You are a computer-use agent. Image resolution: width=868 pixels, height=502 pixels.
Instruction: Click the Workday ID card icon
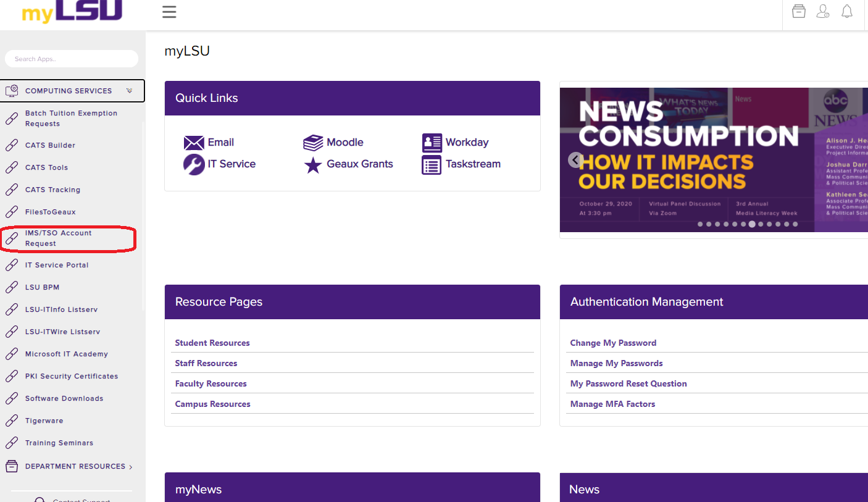click(432, 143)
